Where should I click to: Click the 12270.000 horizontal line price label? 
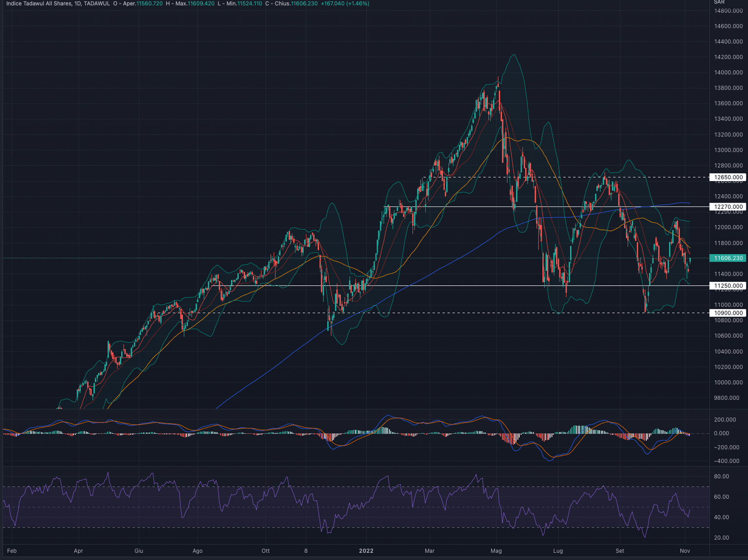728,206
